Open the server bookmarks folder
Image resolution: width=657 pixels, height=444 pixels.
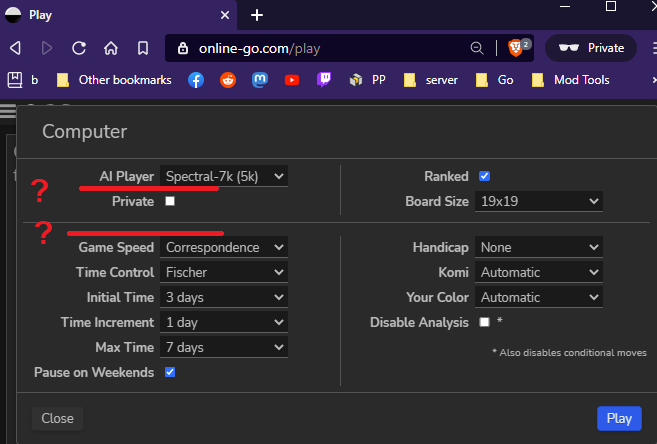(x=431, y=80)
